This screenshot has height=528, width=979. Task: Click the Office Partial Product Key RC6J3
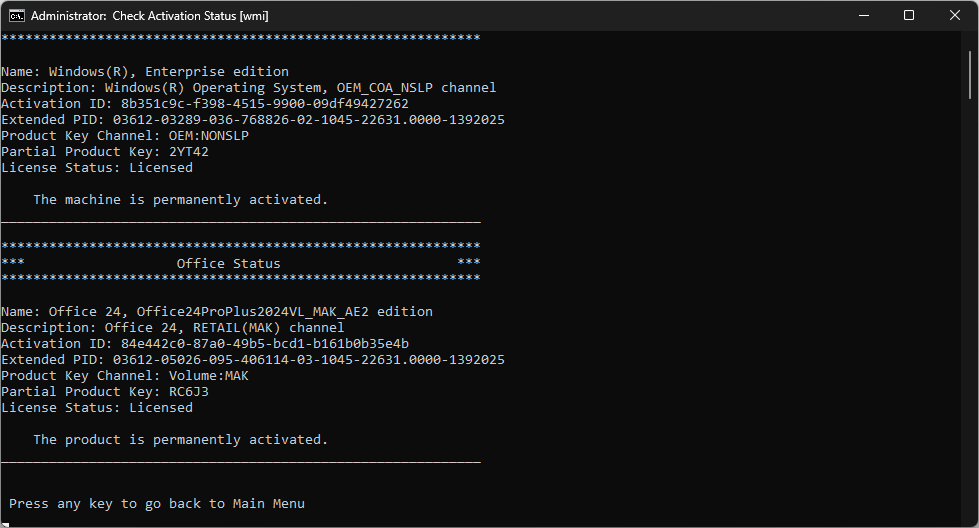[189, 392]
